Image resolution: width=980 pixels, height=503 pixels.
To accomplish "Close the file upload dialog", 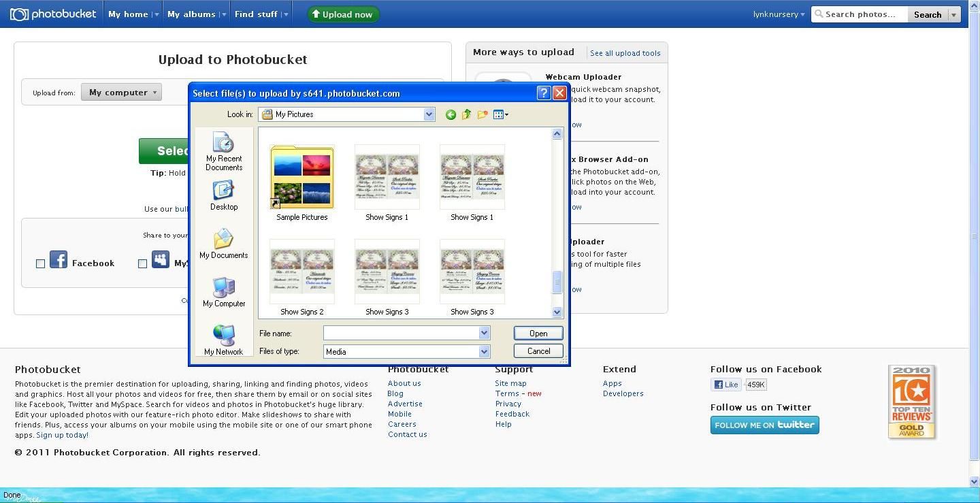I will (x=559, y=93).
